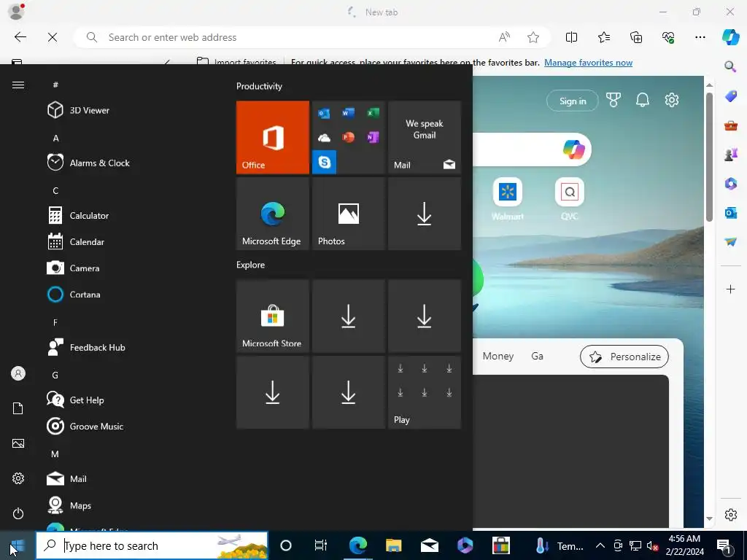Click the page vertical scrollbar
The width and height of the screenshot is (747, 560).
click(709, 157)
